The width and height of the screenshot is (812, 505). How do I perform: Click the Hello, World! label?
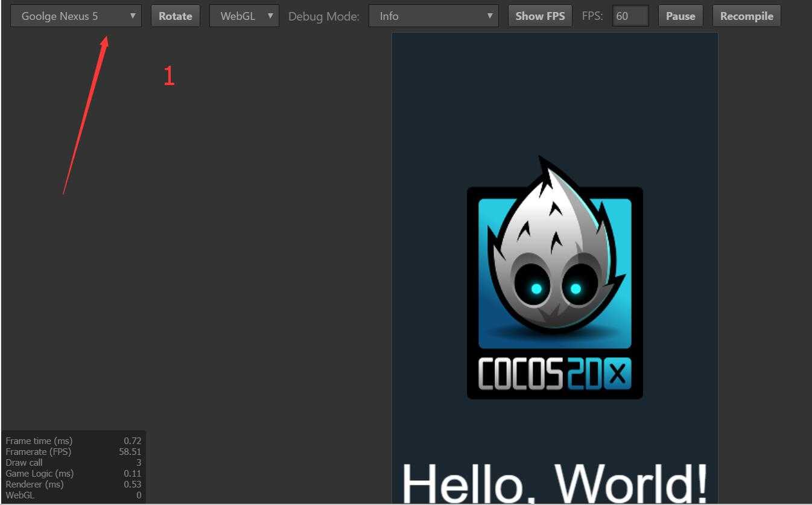(554, 482)
